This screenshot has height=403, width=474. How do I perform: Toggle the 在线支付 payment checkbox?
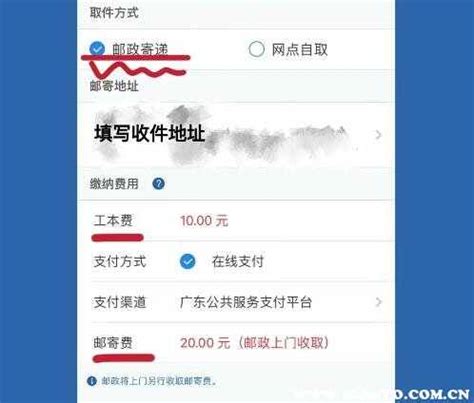(x=188, y=261)
